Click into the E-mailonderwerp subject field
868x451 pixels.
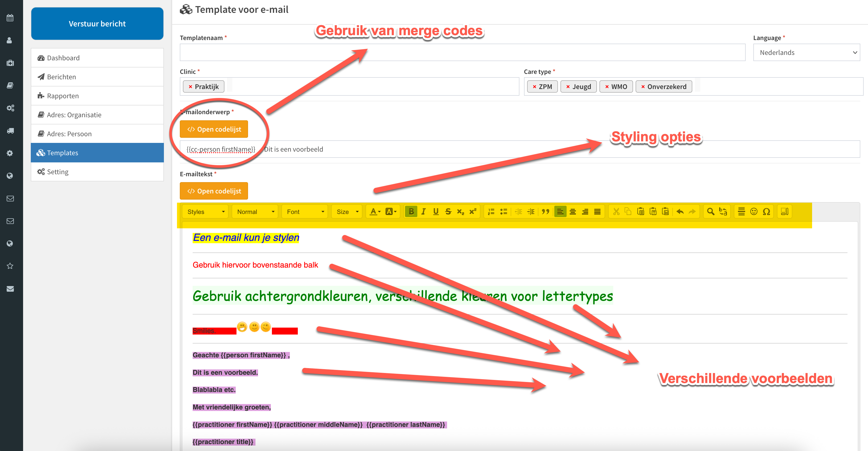click(520, 149)
